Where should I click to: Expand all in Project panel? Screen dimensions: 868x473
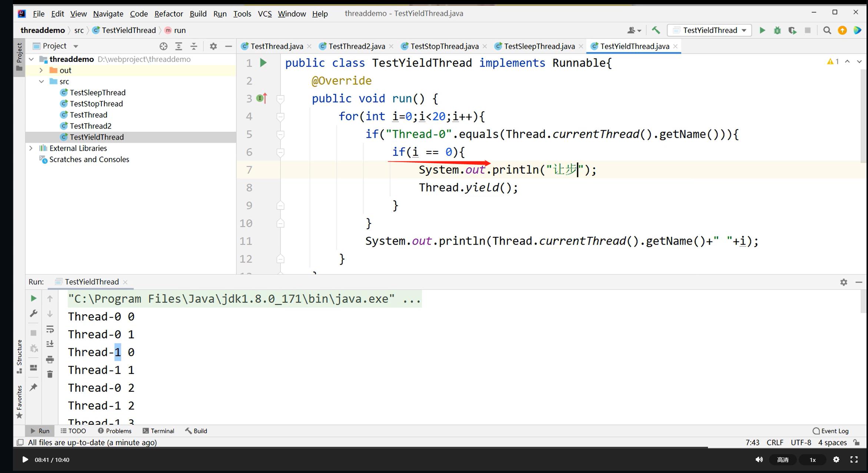[x=179, y=46]
